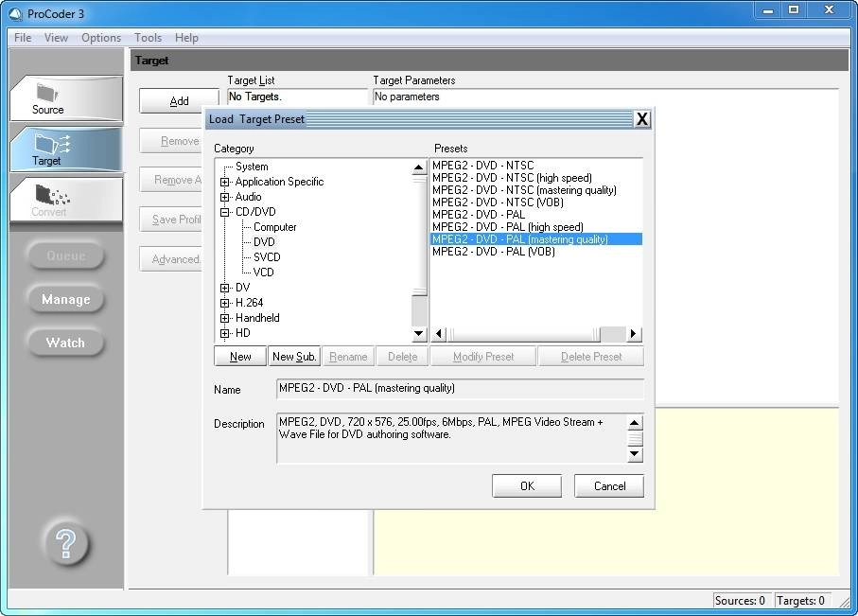Collapse the CD/DVD category node
Screen dimensions: 858x616
coord(224,213)
